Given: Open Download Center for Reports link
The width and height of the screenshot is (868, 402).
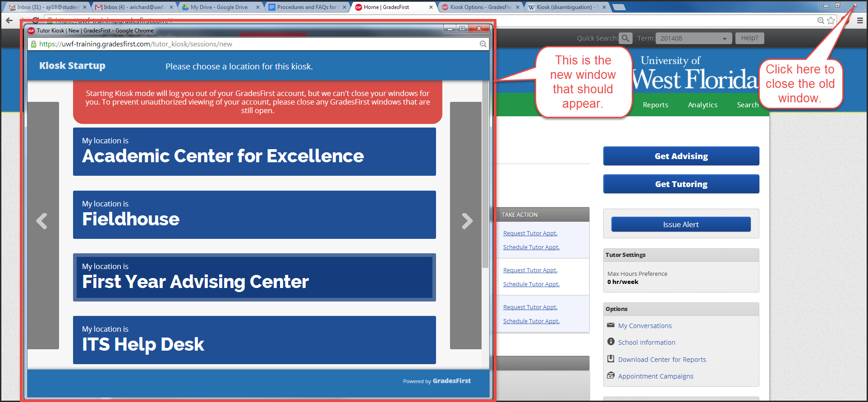Looking at the screenshot, I should 662,360.
